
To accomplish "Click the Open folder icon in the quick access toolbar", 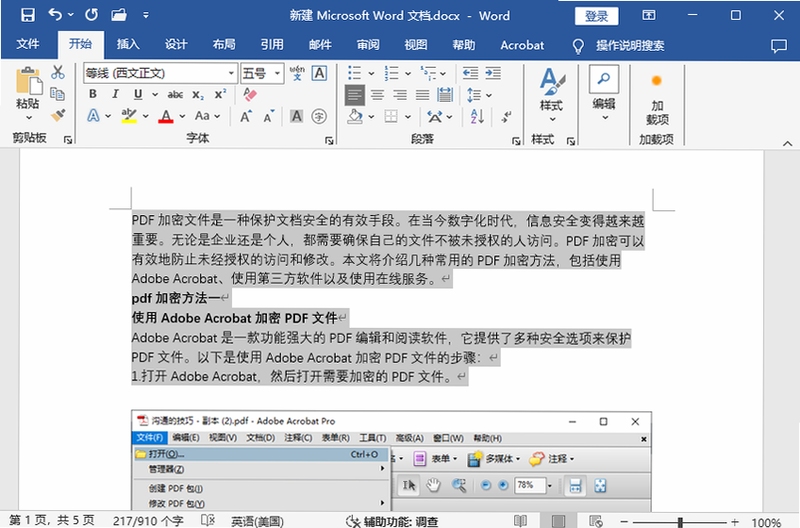I will (119, 15).
